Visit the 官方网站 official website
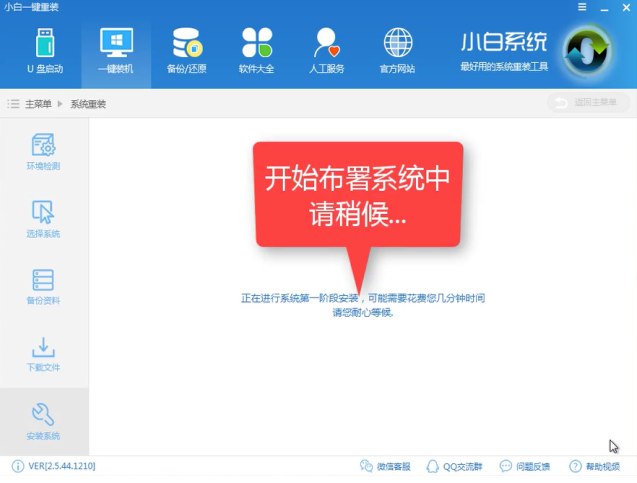The width and height of the screenshot is (637, 483). click(x=397, y=51)
